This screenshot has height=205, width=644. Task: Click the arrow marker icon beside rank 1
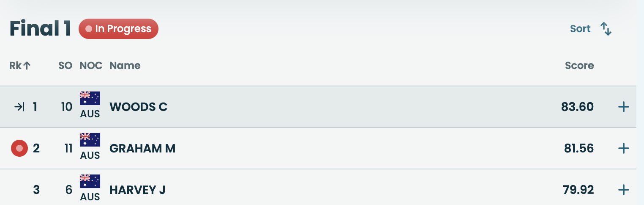[19, 107]
